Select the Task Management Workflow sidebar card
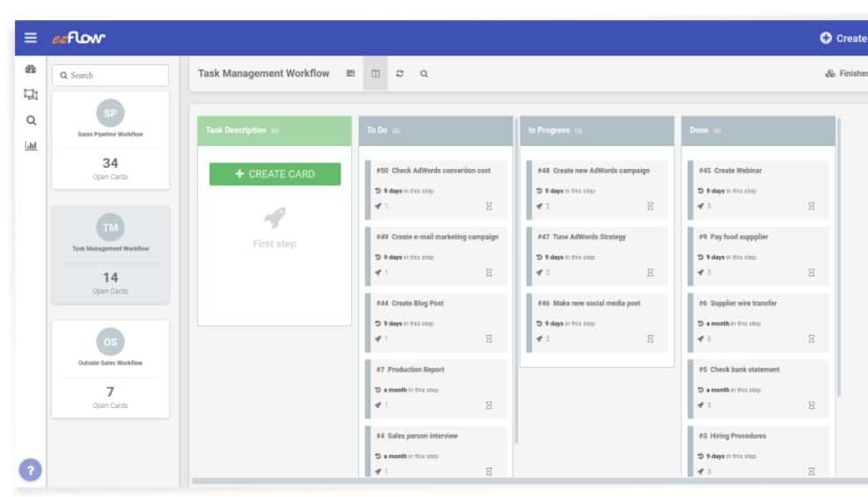This screenshot has height=497, width=868. tap(110, 254)
